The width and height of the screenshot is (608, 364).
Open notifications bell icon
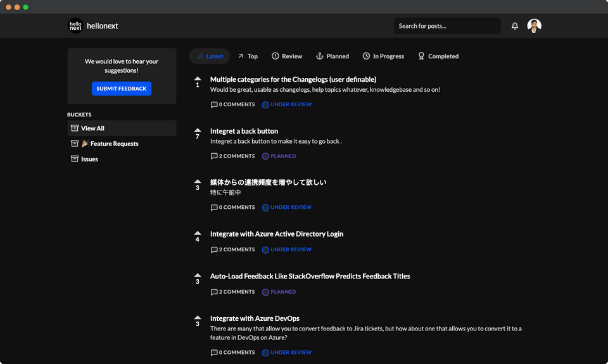tap(515, 26)
